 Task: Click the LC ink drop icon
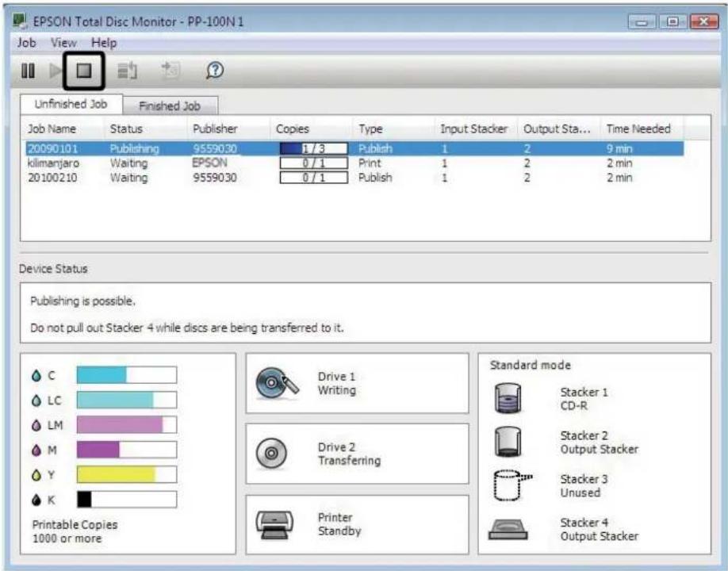pyautogui.click(x=36, y=400)
